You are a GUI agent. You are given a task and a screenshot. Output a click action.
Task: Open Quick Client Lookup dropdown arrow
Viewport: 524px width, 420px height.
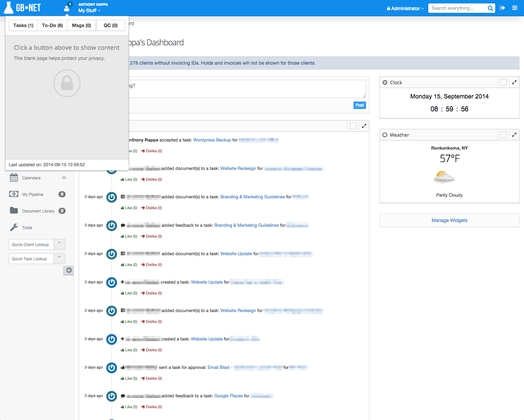(x=60, y=244)
